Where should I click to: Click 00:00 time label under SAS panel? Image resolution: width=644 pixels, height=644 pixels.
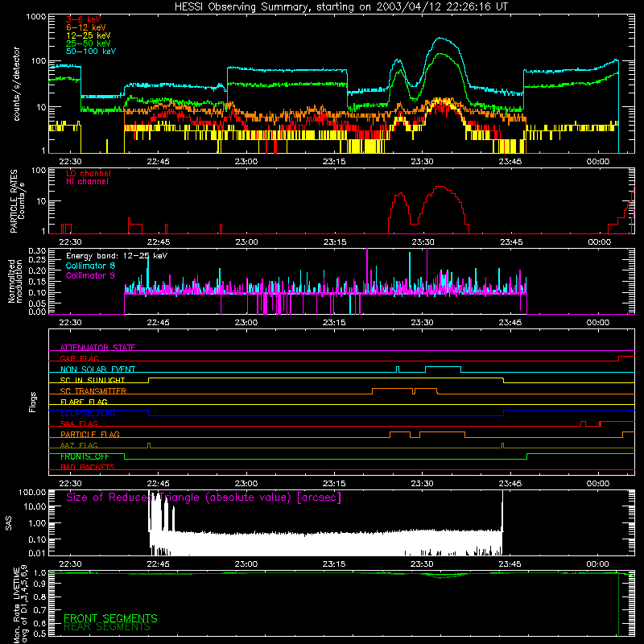click(x=597, y=564)
